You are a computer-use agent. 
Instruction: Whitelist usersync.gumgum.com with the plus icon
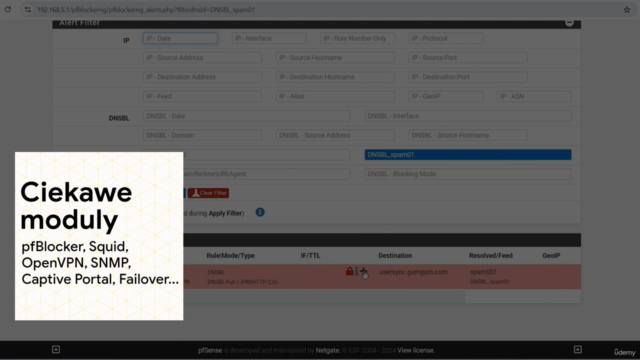click(x=363, y=271)
